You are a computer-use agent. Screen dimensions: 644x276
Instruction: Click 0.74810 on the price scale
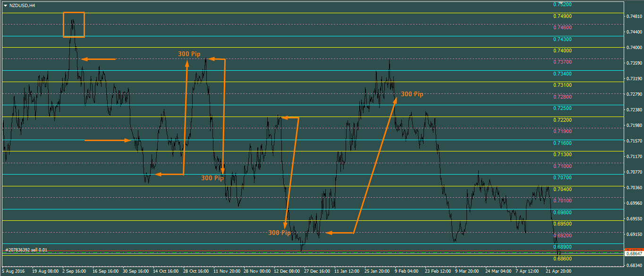pyautogui.click(x=634, y=17)
